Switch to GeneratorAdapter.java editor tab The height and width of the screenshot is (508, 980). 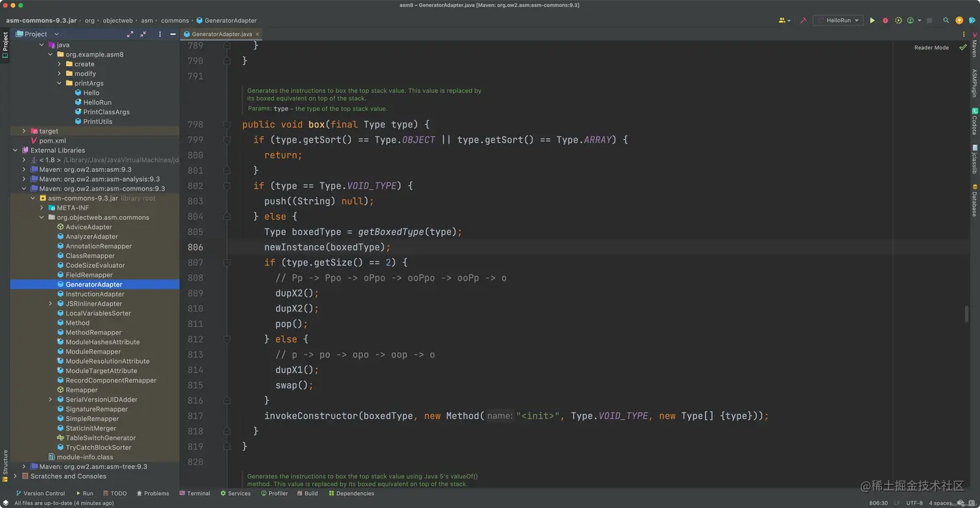click(222, 34)
